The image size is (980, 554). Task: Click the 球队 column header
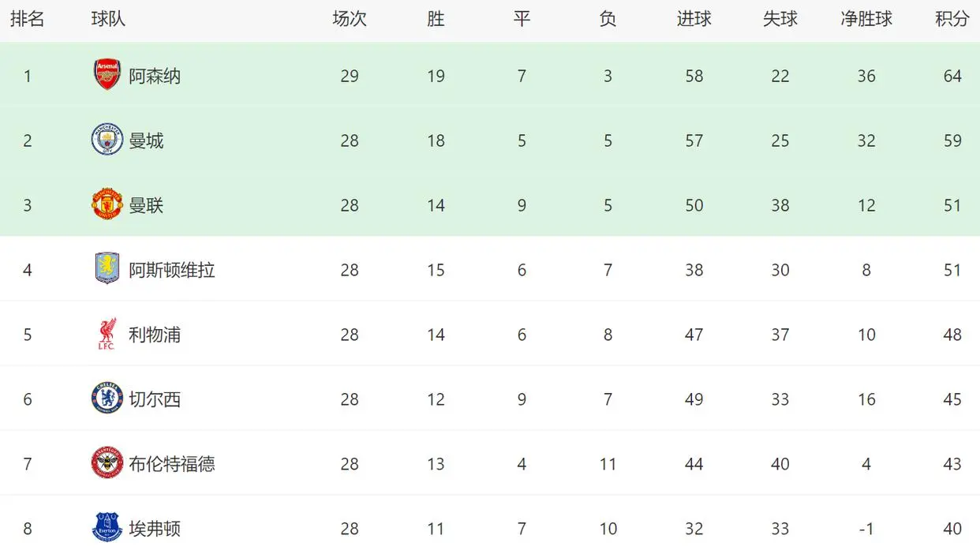pos(108,19)
